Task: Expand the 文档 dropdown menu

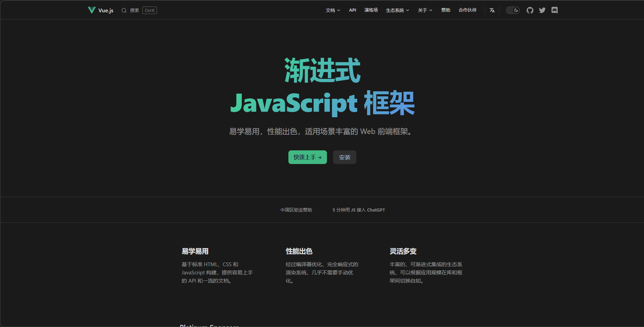Action: [333, 10]
